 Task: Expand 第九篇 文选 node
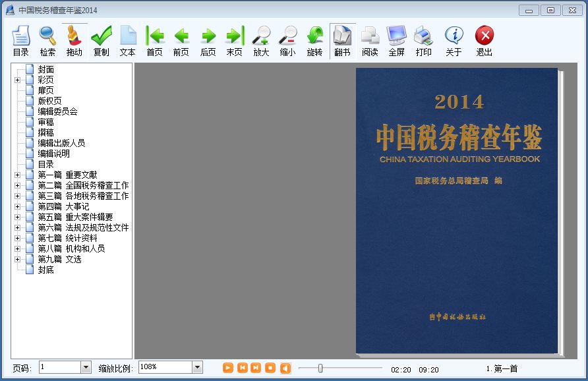pyautogui.click(x=17, y=259)
